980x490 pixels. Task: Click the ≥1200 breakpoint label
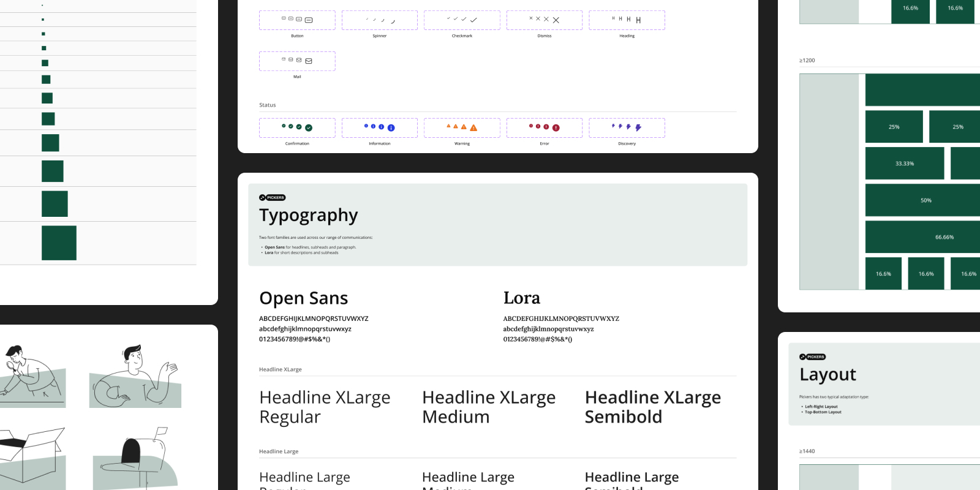[x=807, y=60]
